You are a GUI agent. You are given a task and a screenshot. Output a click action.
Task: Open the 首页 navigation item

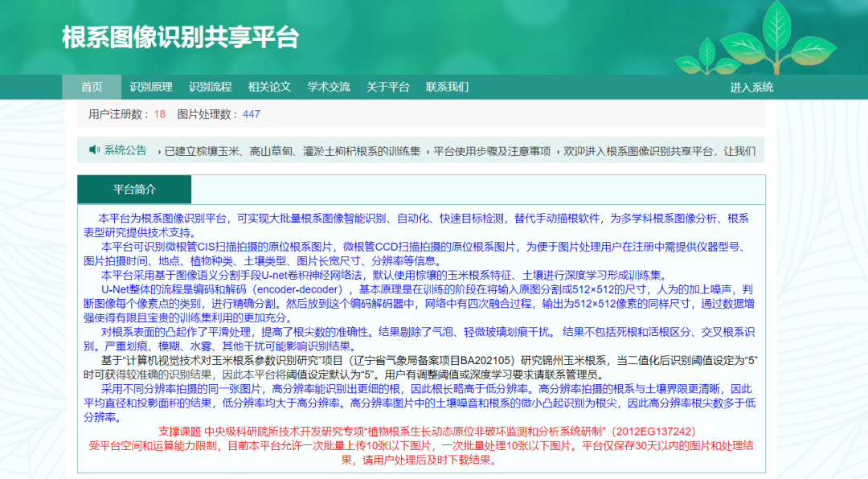[x=92, y=88]
